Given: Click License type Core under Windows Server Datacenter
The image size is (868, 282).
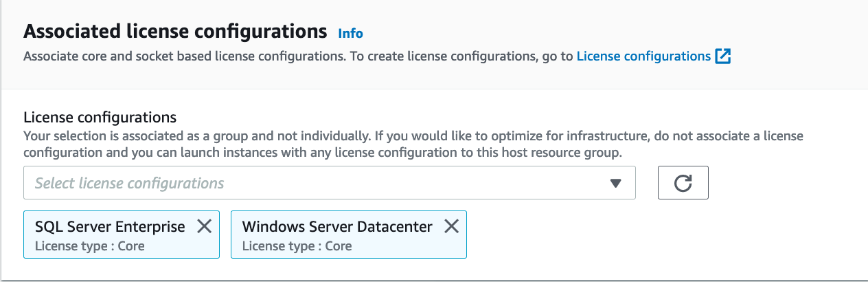Looking at the screenshot, I should coord(298,246).
